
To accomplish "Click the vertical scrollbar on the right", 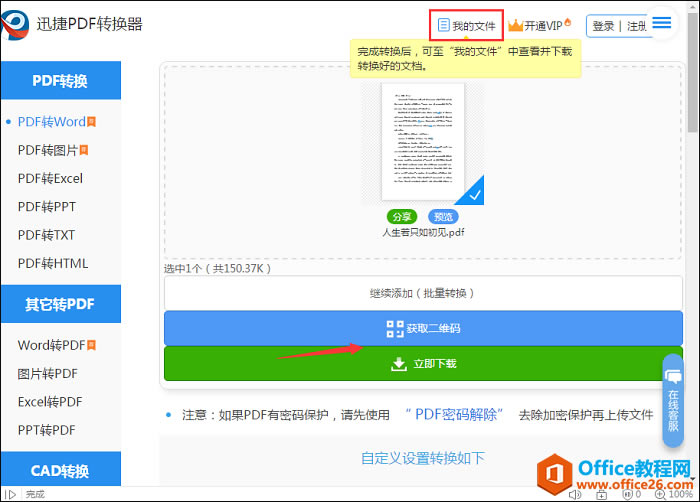I will [x=693, y=73].
